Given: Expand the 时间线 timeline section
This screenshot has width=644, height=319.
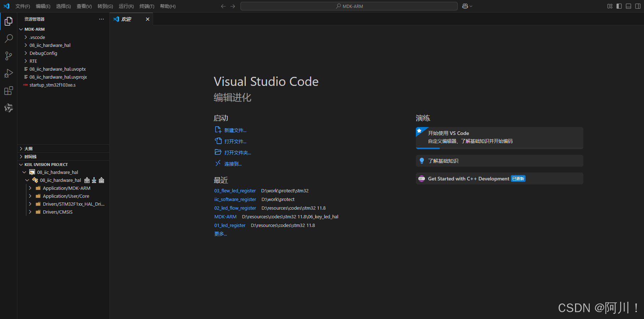Looking at the screenshot, I should (21, 157).
